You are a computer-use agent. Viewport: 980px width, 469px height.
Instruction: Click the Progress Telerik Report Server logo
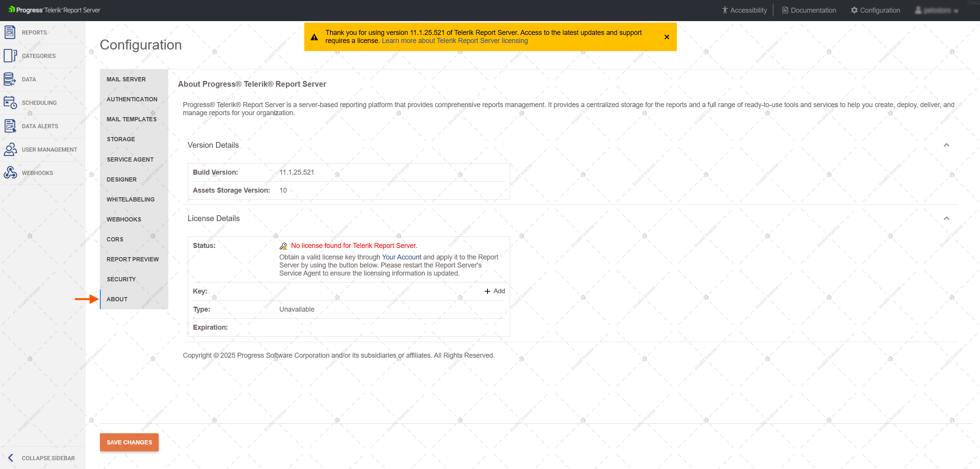click(x=54, y=10)
